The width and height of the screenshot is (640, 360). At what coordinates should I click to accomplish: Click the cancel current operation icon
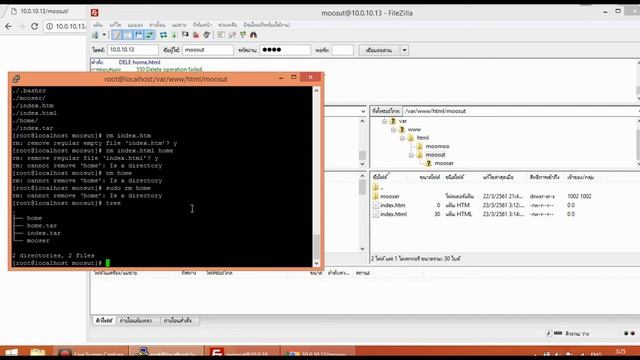(x=185, y=35)
